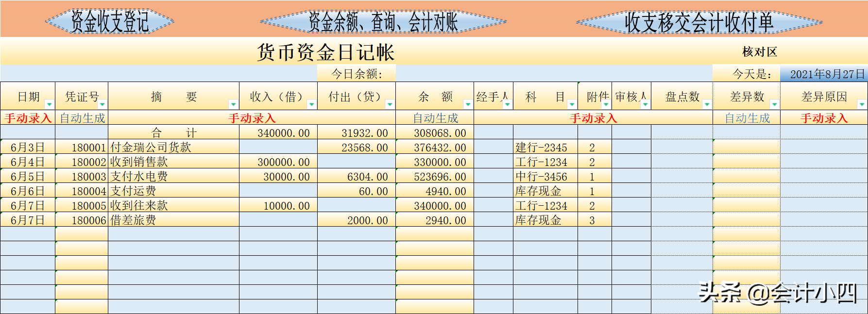Expand the 审核人 column filter dropdown
The image size is (868, 314).
(645, 104)
